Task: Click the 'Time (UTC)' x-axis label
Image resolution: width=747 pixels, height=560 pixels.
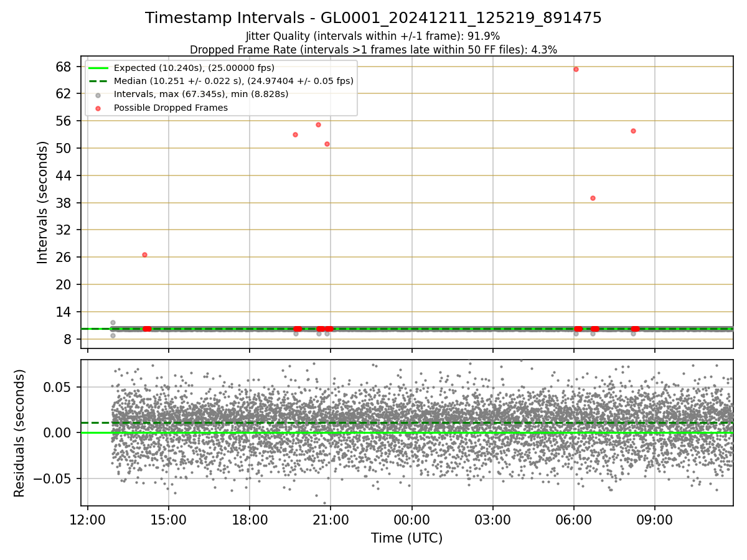Action: coord(407,538)
